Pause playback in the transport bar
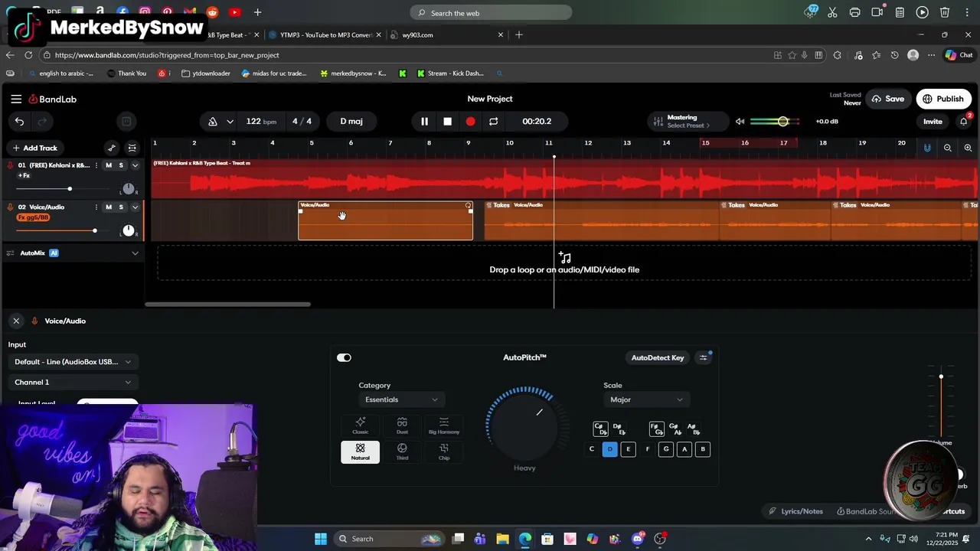The width and height of the screenshot is (980, 551). coord(424,121)
